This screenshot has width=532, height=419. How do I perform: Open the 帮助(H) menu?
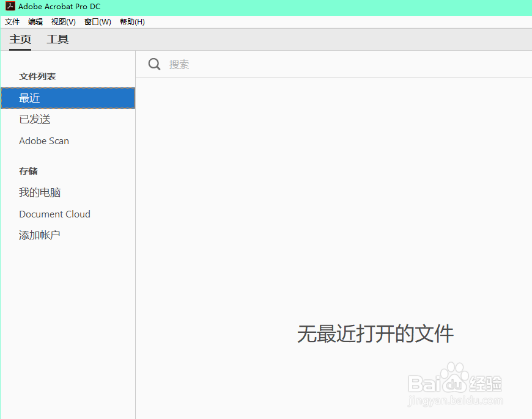[132, 22]
